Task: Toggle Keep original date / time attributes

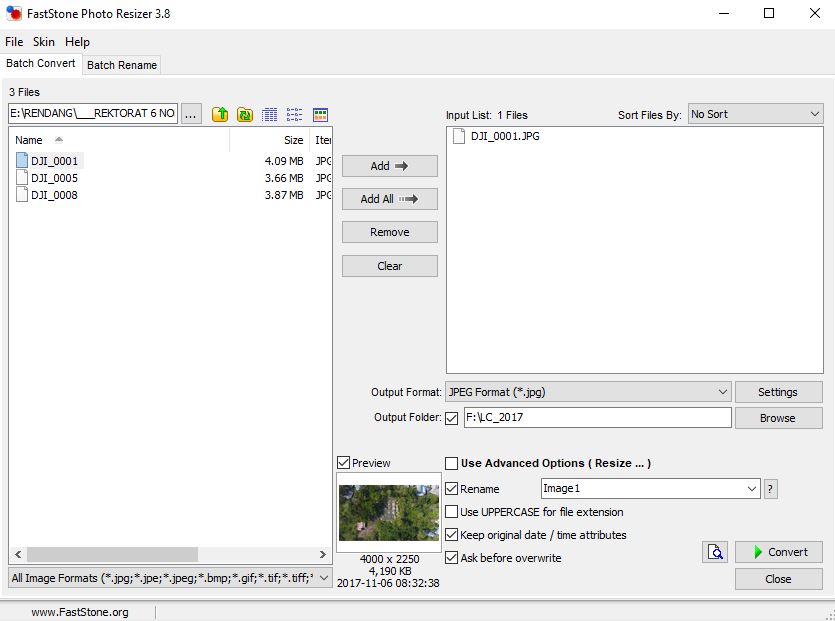Action: pos(451,534)
